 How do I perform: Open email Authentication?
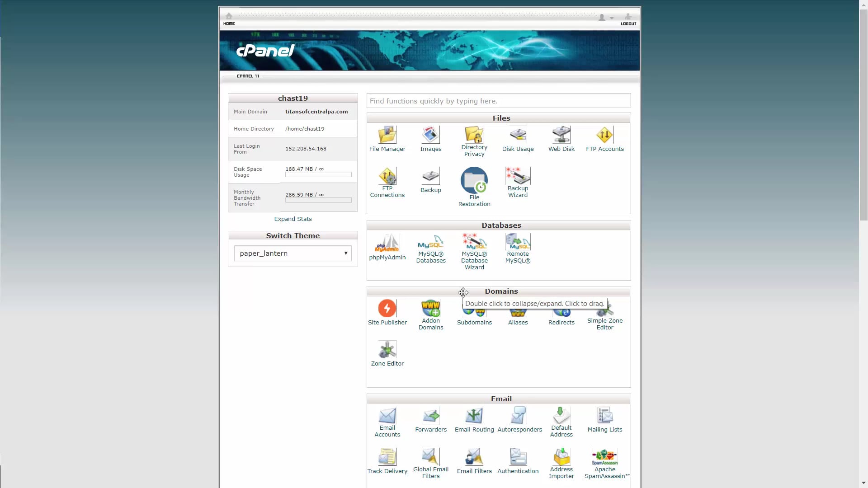click(x=518, y=461)
